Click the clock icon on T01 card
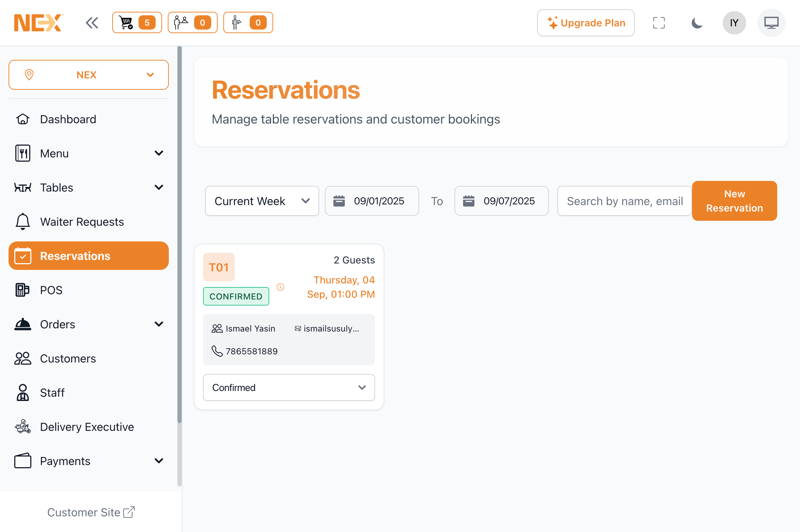Screen dimensions: 800x532 280,287
